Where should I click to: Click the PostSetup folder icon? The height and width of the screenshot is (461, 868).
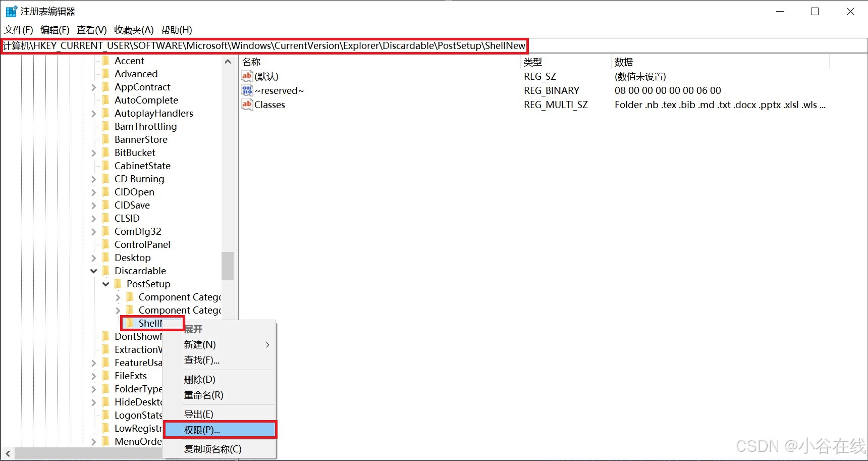click(x=118, y=284)
